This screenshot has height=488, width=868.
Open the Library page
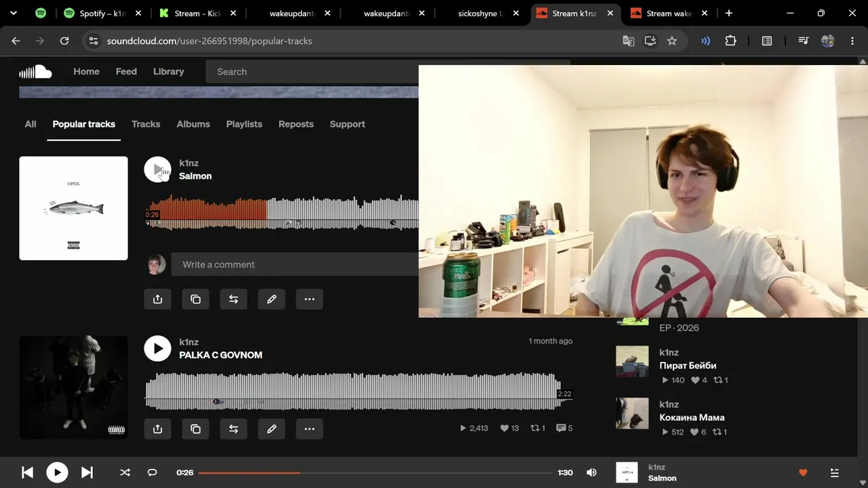[x=168, y=71]
